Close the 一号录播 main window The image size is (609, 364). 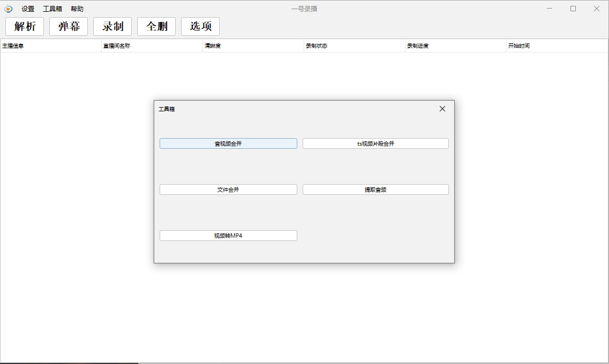click(x=597, y=9)
